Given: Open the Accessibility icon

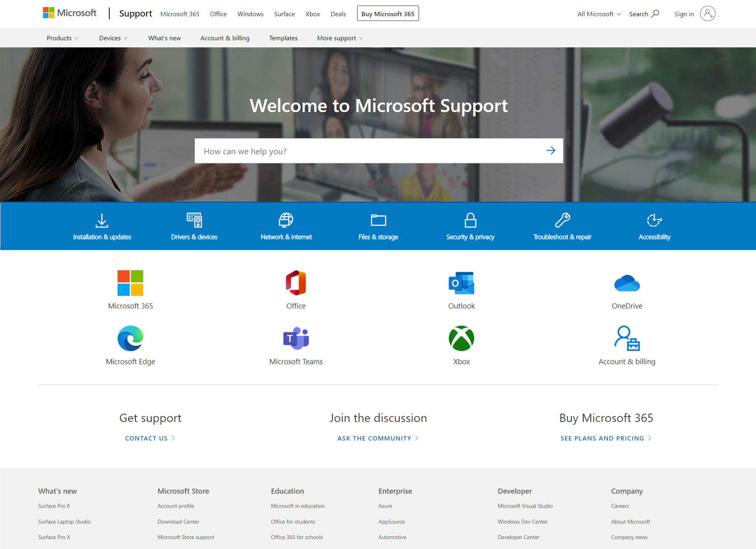Looking at the screenshot, I should pyautogui.click(x=654, y=220).
